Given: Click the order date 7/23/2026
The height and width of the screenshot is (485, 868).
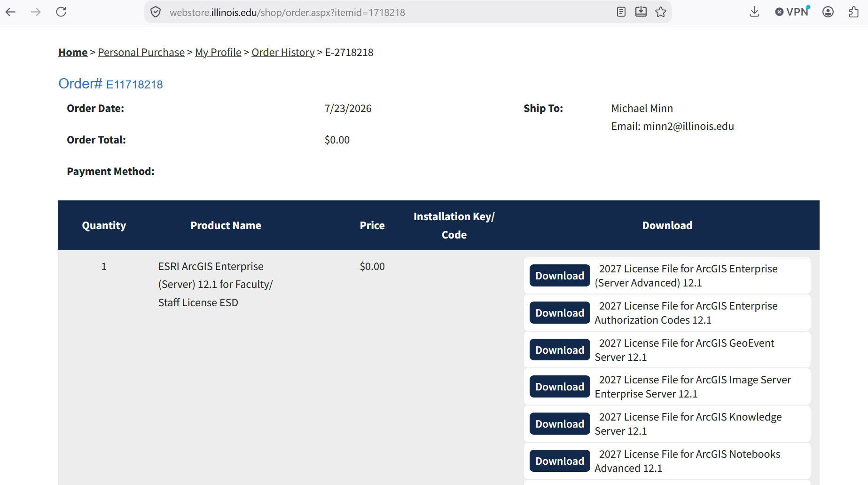Looking at the screenshot, I should tap(348, 109).
